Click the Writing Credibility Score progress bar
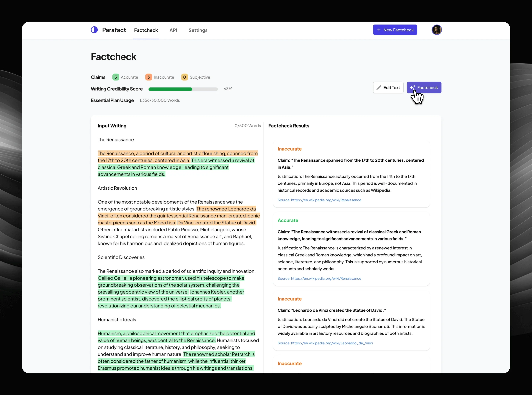 click(x=183, y=89)
